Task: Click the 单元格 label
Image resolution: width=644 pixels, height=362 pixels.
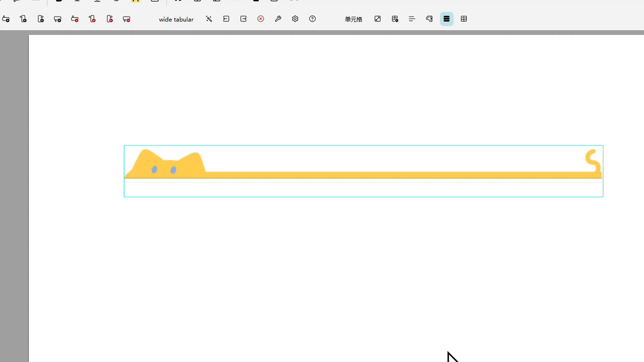Action: pos(353,19)
